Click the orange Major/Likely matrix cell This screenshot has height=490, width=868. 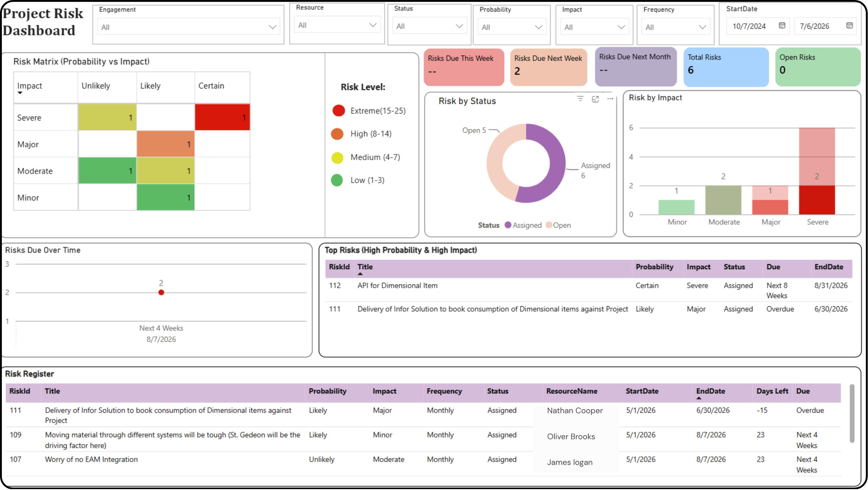click(x=165, y=144)
